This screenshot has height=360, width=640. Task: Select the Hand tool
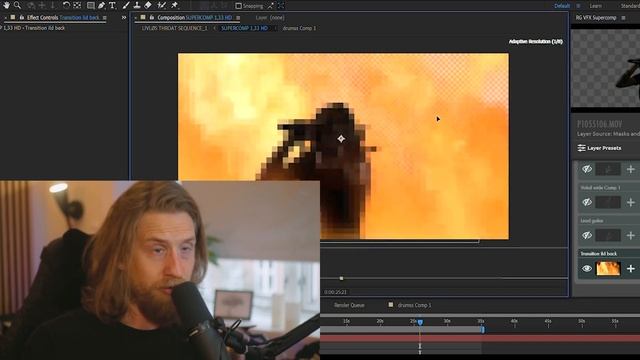(6, 5)
